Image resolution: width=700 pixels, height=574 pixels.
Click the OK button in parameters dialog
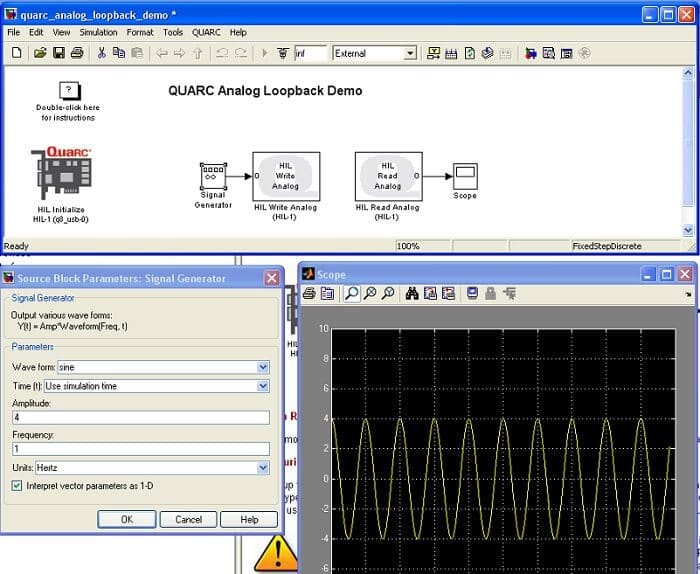pyautogui.click(x=127, y=519)
